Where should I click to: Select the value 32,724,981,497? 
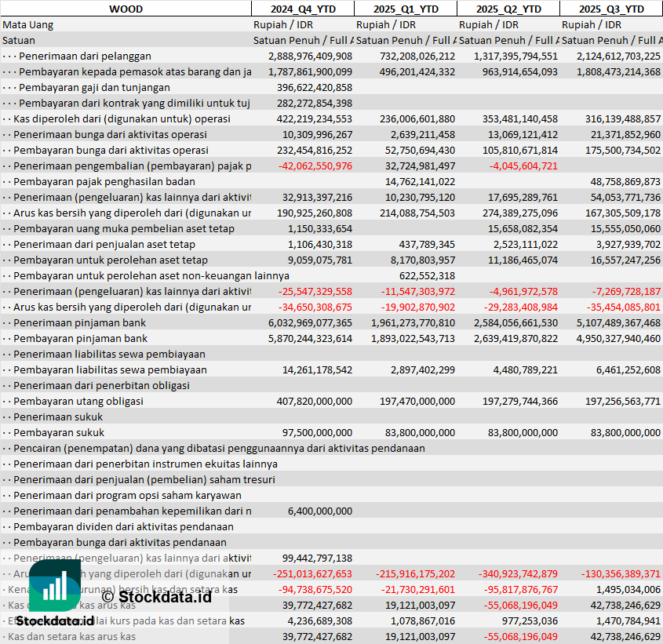420,166
